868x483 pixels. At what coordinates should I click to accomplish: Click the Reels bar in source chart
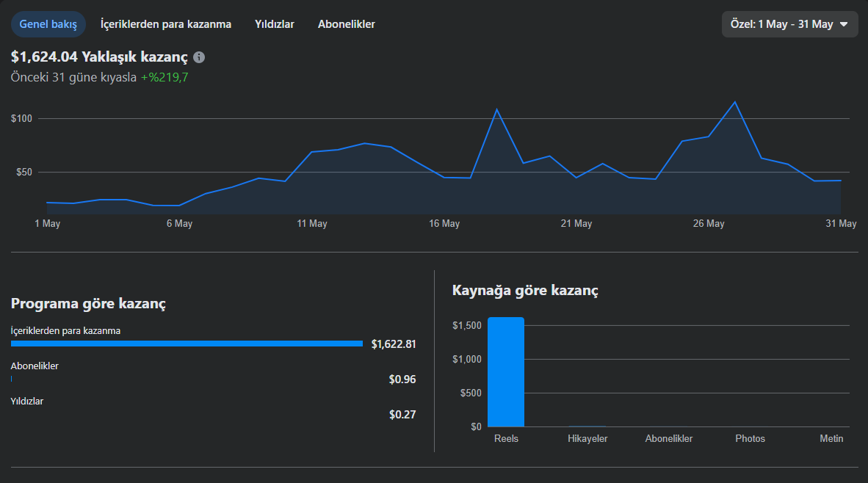tap(506, 372)
